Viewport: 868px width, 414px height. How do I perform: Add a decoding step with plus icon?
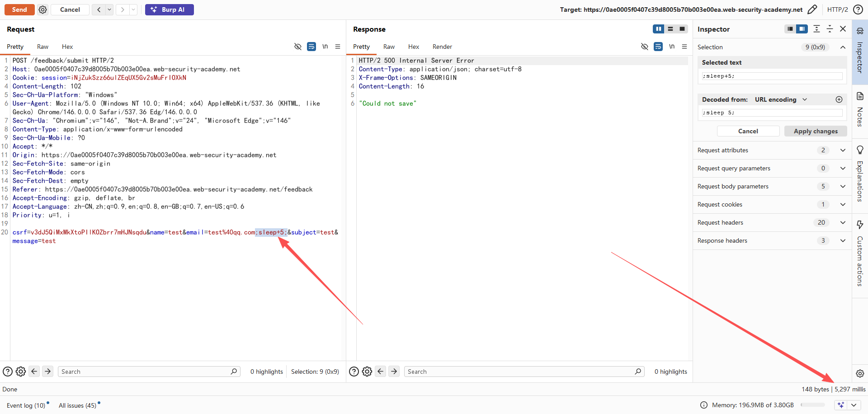(839, 99)
